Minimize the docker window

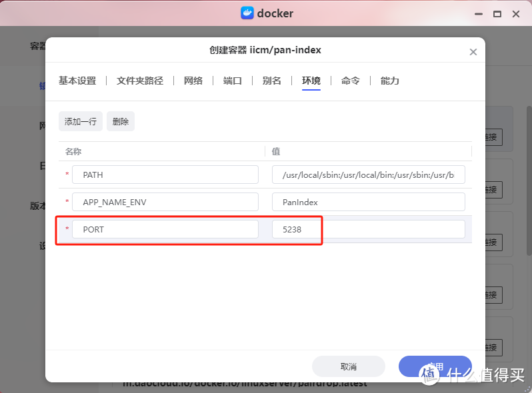479,14
